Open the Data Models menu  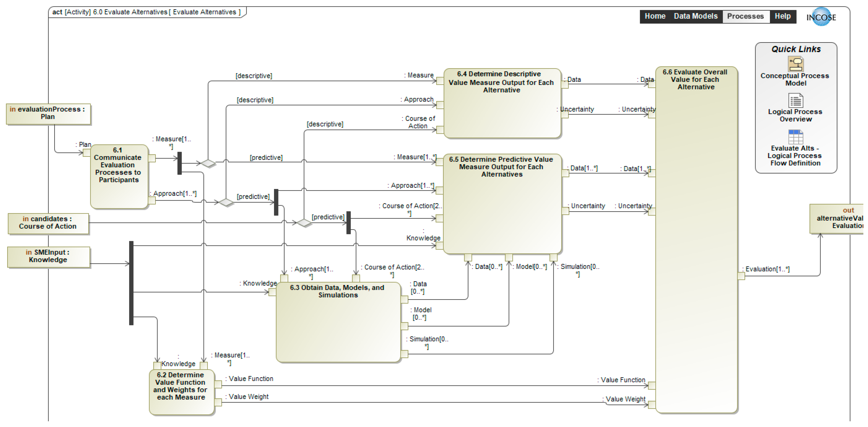[695, 16]
